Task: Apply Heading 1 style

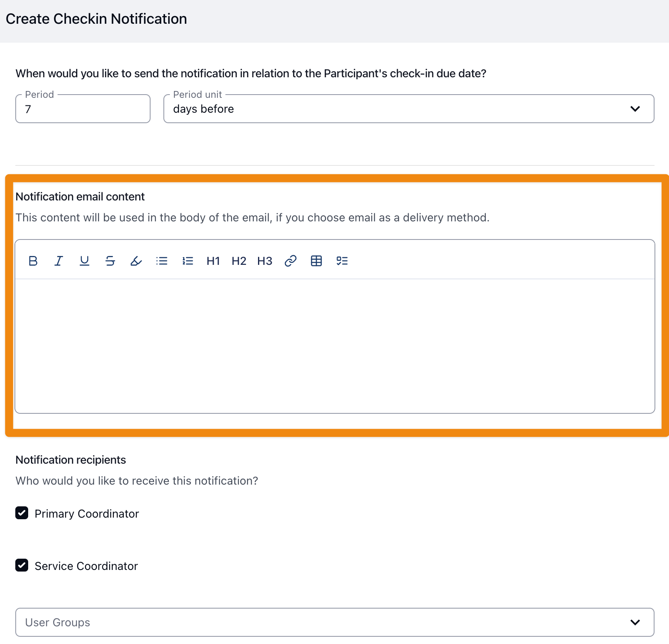Action: point(213,261)
